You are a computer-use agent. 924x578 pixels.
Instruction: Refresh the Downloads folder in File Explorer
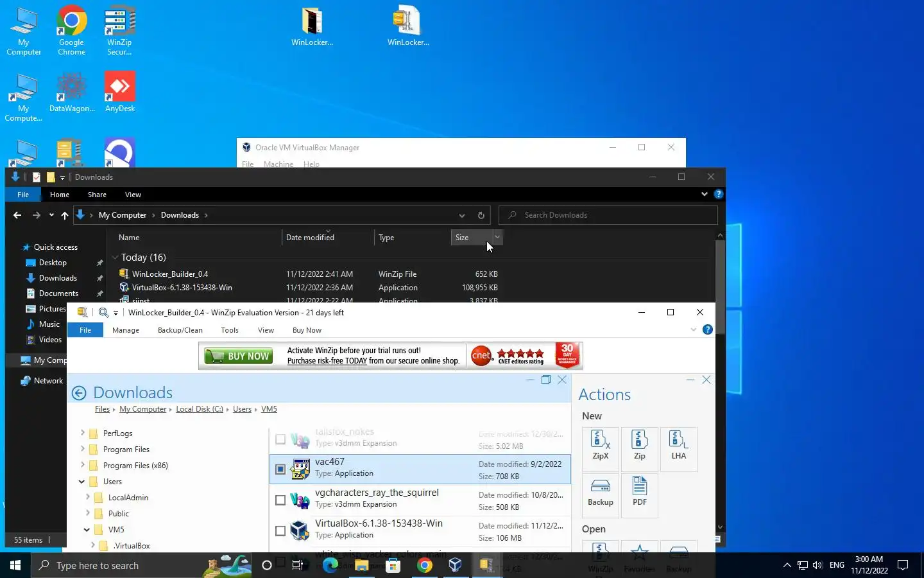pos(481,215)
